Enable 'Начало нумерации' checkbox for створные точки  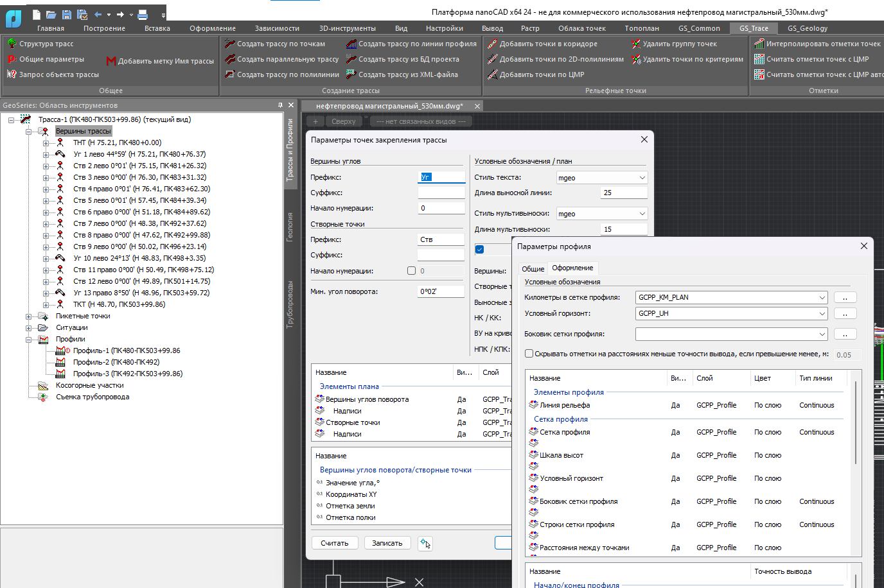coord(411,271)
